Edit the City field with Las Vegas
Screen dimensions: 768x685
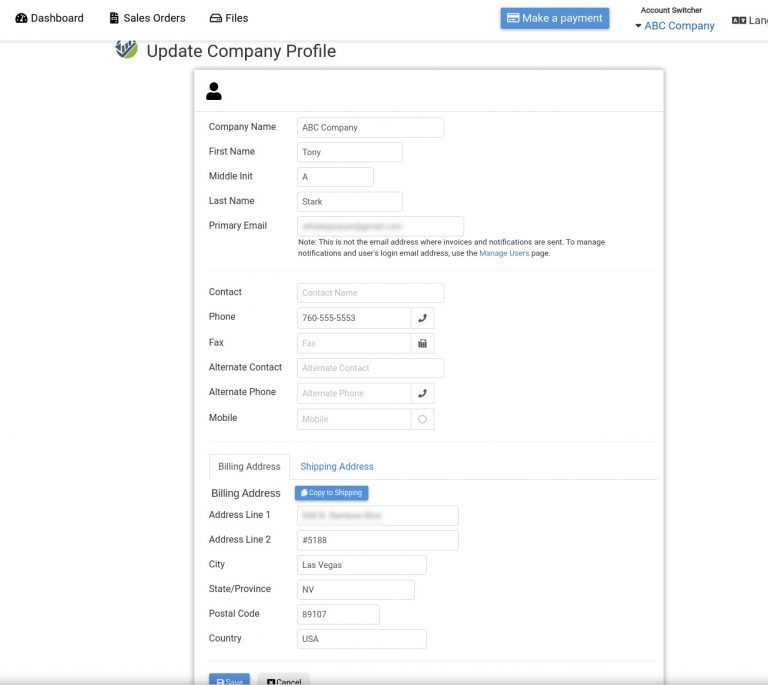(x=361, y=565)
